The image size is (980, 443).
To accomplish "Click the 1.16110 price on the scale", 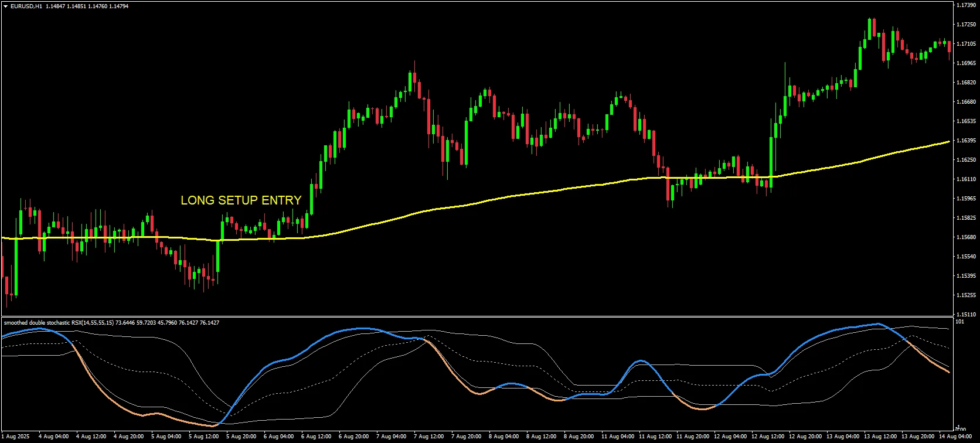I will coord(966,179).
